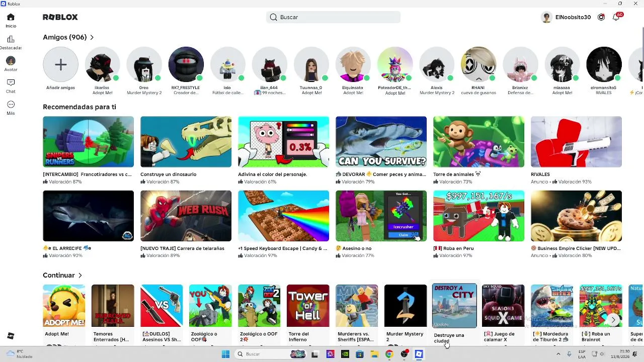Screen dimensions: 644x362
Task: Open the Robux icon in header
Action: (x=601, y=17)
